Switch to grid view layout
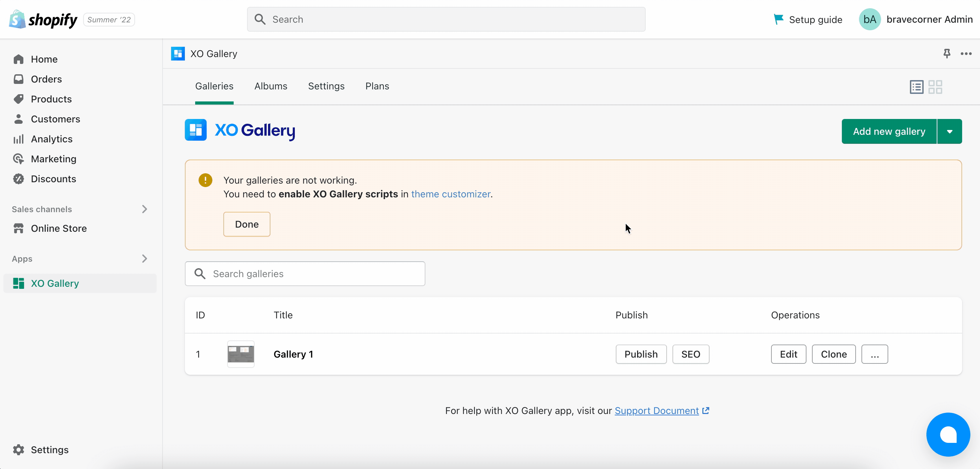 (x=935, y=87)
